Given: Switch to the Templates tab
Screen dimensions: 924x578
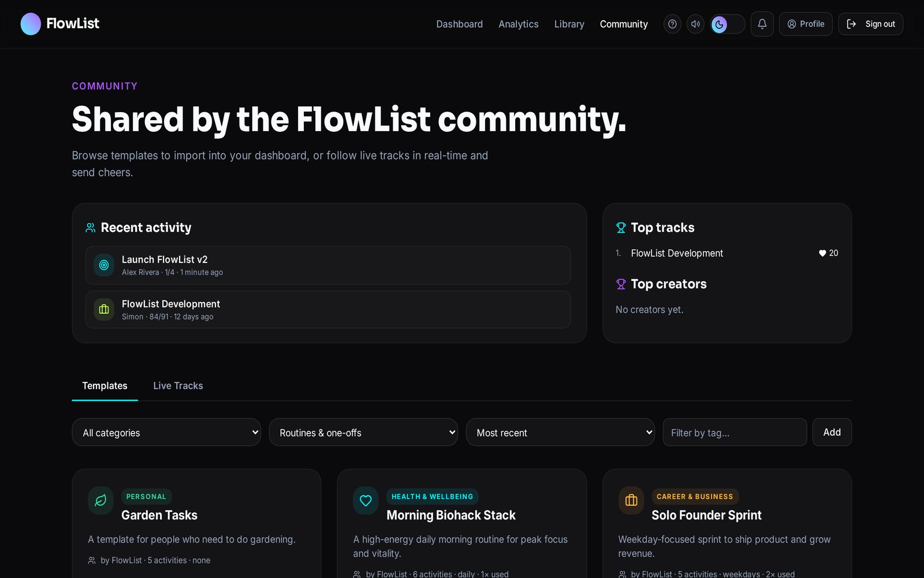Looking at the screenshot, I should coord(105,386).
